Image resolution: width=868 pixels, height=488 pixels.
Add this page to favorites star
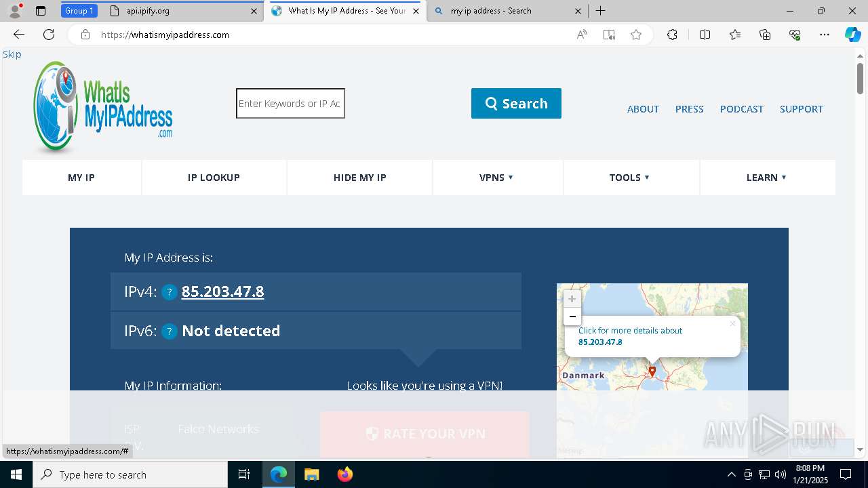pos(636,35)
